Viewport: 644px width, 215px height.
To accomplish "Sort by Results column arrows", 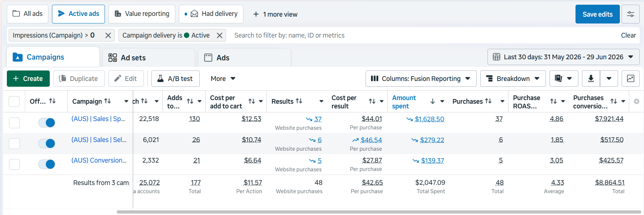I will (299, 101).
